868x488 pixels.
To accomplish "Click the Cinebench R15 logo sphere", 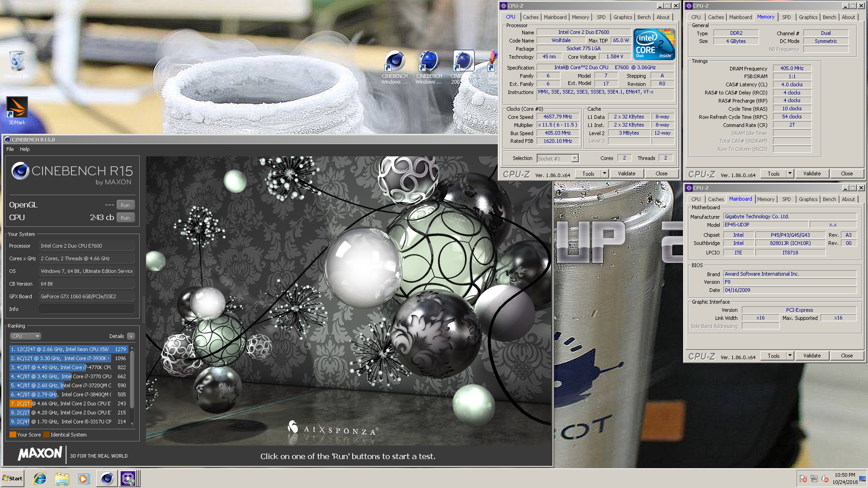I will click(20, 171).
